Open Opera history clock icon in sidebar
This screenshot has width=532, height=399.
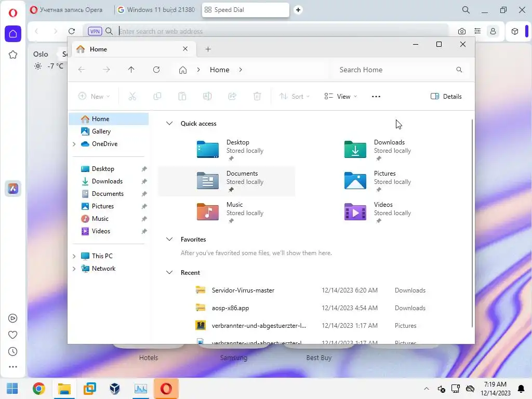[x=13, y=352]
